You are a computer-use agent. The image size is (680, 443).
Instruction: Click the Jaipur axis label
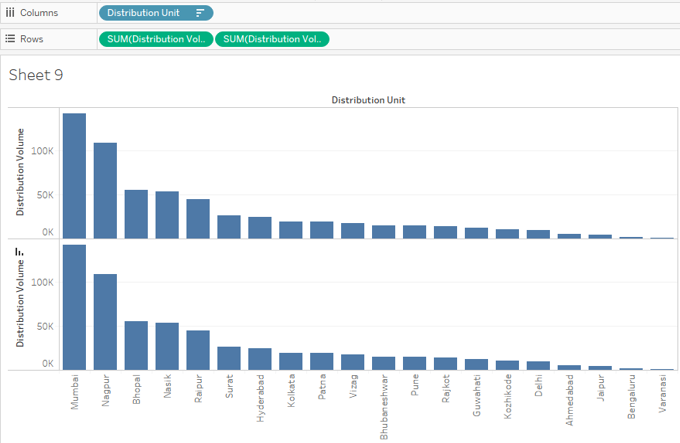(x=600, y=388)
